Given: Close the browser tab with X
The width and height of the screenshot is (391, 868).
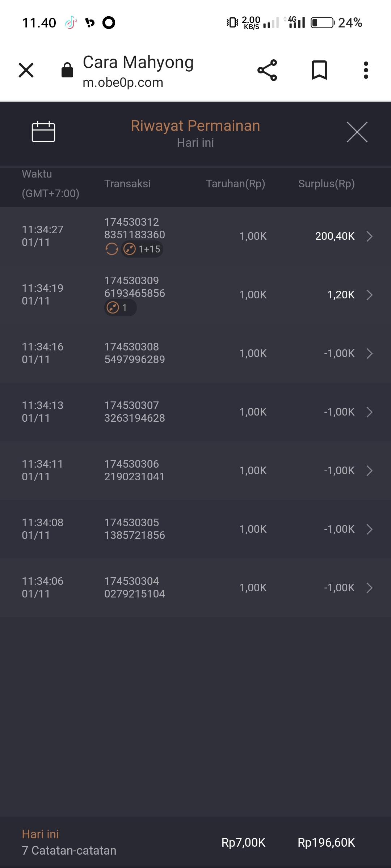Looking at the screenshot, I should pos(26,70).
